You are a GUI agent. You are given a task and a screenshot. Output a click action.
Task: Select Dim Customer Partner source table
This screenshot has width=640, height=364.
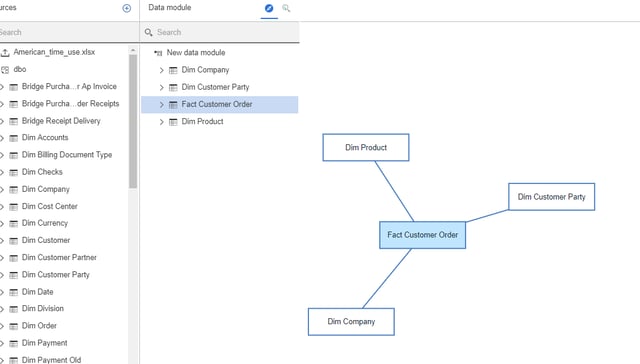click(x=59, y=257)
